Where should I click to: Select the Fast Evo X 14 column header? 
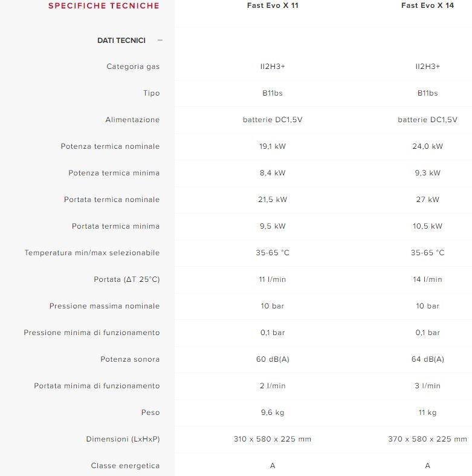[428, 6]
